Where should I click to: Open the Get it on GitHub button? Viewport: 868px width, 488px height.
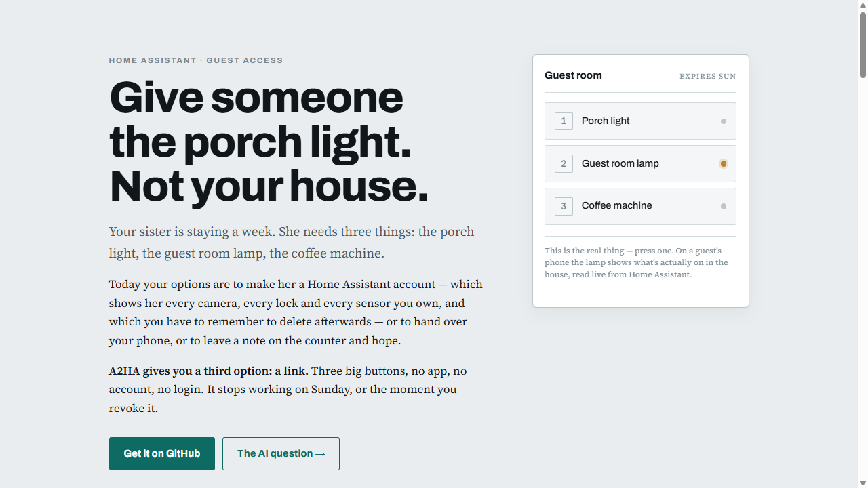click(x=162, y=453)
